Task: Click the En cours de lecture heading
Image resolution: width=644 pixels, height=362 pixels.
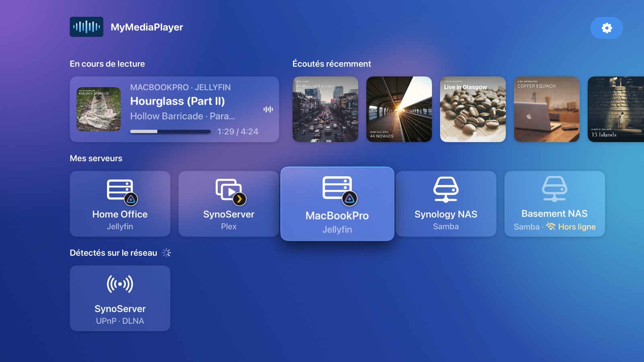Action: pos(107,64)
